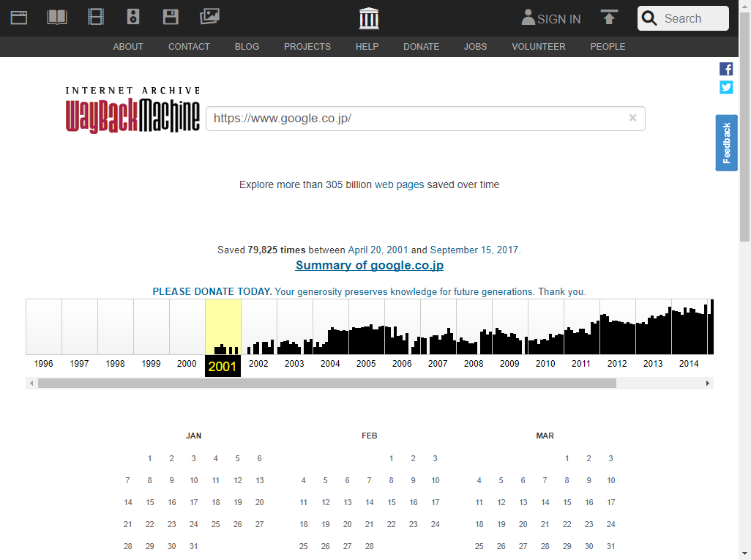Open the Audio collection icon

133,16
